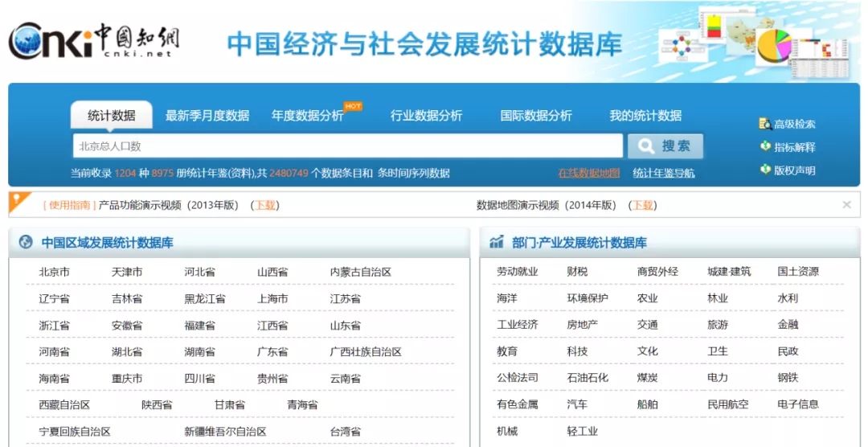Click the 高级检索 magnifier icon
The height and width of the screenshot is (447, 868).
(765, 124)
